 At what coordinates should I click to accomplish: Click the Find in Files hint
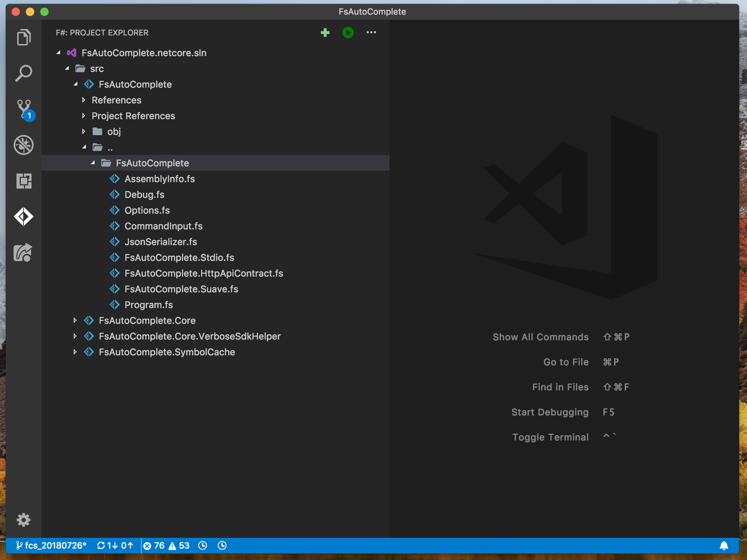(x=560, y=387)
